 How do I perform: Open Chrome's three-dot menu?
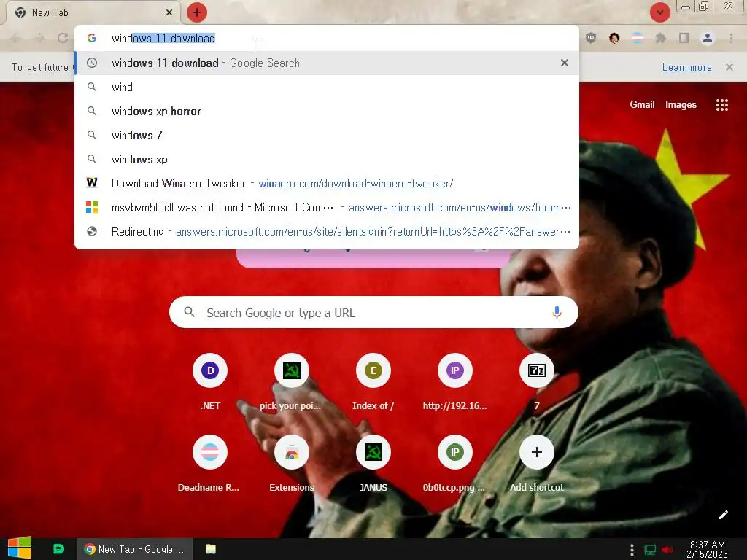731,38
